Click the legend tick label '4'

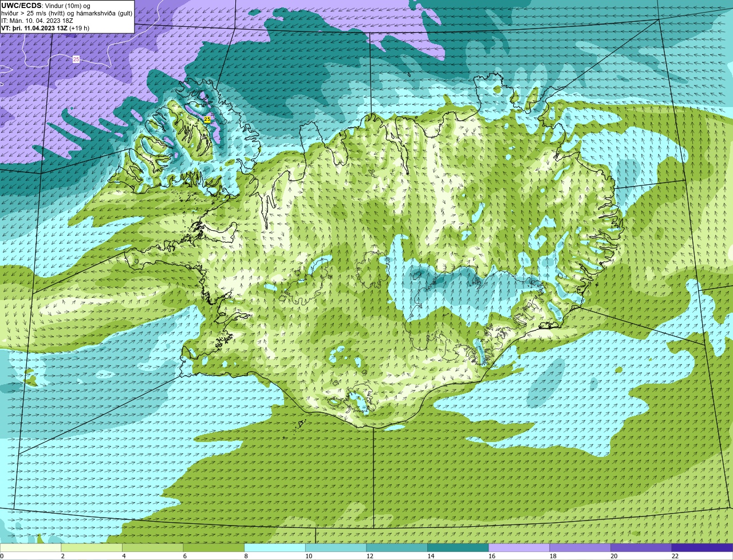(x=124, y=556)
